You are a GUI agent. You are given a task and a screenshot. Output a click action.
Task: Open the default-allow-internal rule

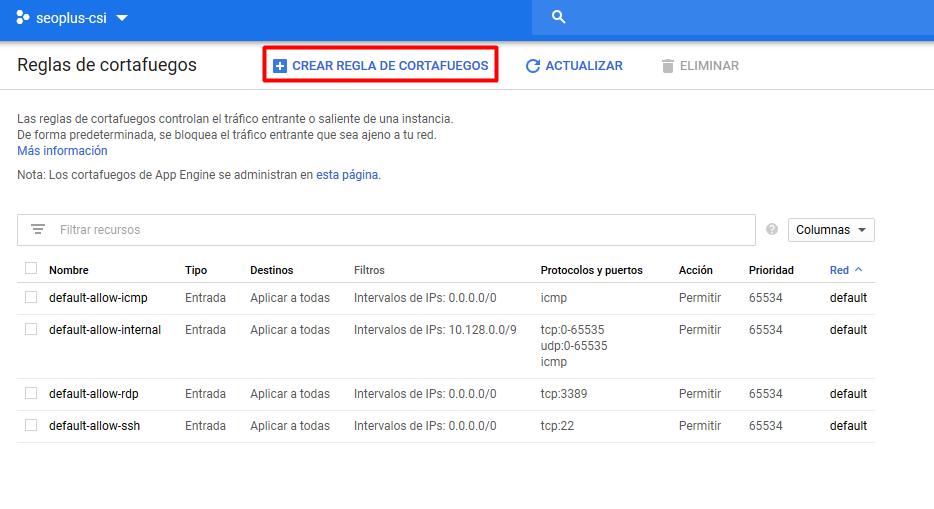click(x=105, y=330)
